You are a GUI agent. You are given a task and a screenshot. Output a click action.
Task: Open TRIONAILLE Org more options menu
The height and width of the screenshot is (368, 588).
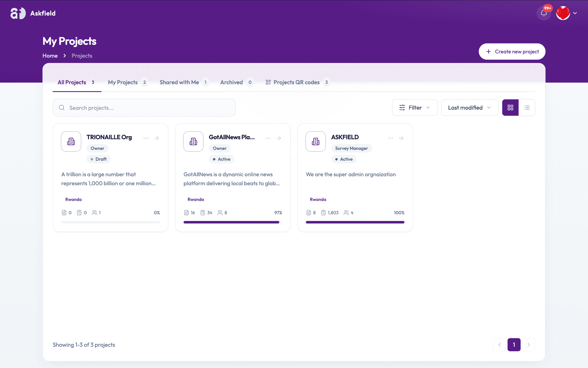(x=146, y=138)
